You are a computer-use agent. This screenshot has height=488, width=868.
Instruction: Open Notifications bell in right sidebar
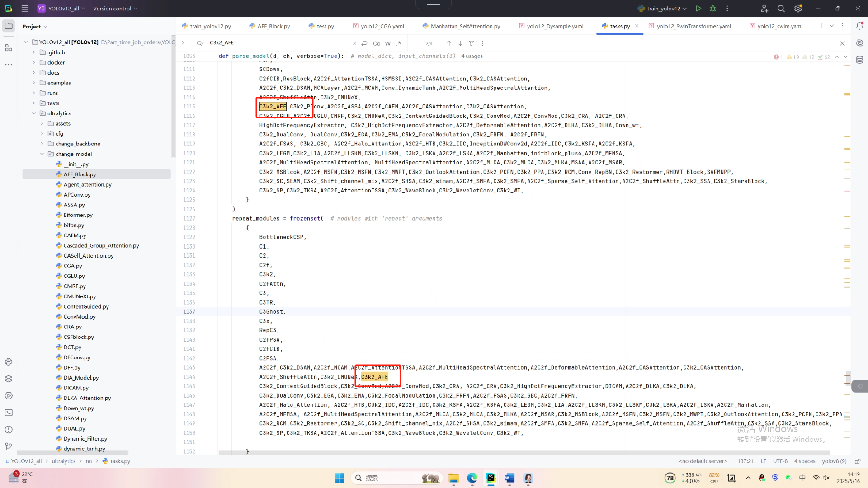coord(859,26)
